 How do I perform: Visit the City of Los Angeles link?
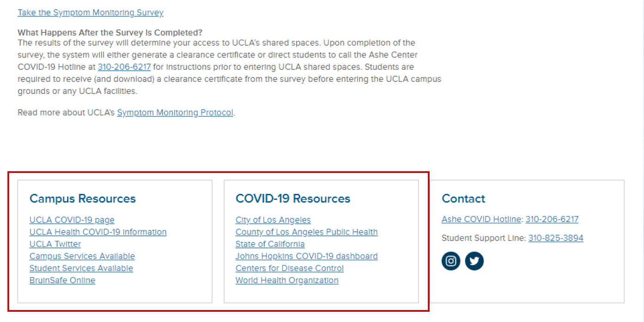click(273, 220)
